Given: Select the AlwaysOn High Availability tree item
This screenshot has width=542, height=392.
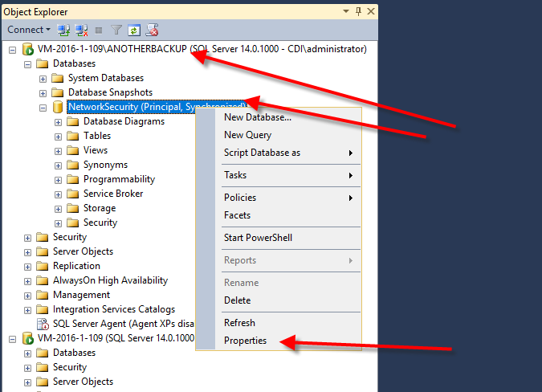Looking at the screenshot, I should [x=110, y=280].
